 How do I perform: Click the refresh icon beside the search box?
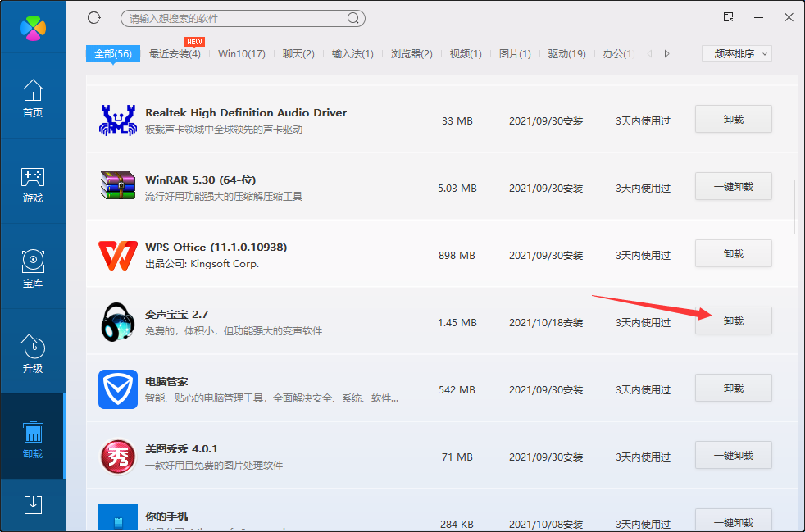[x=94, y=18]
